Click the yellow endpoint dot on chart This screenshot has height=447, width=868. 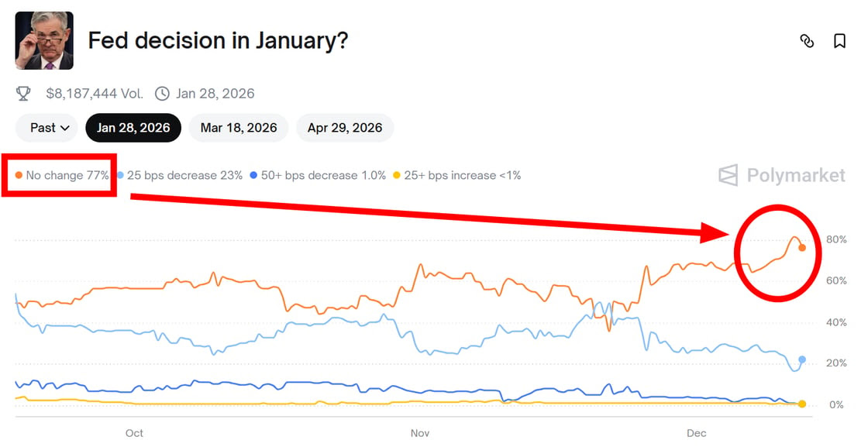coord(802,404)
